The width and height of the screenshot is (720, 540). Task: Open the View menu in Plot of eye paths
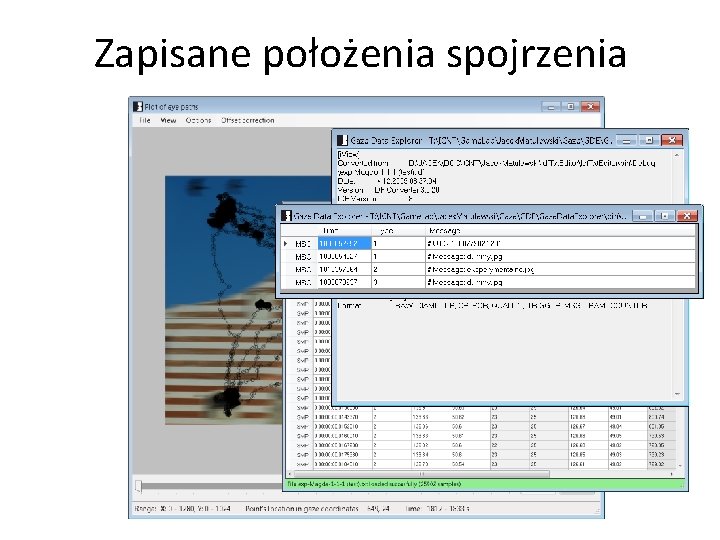(168, 120)
